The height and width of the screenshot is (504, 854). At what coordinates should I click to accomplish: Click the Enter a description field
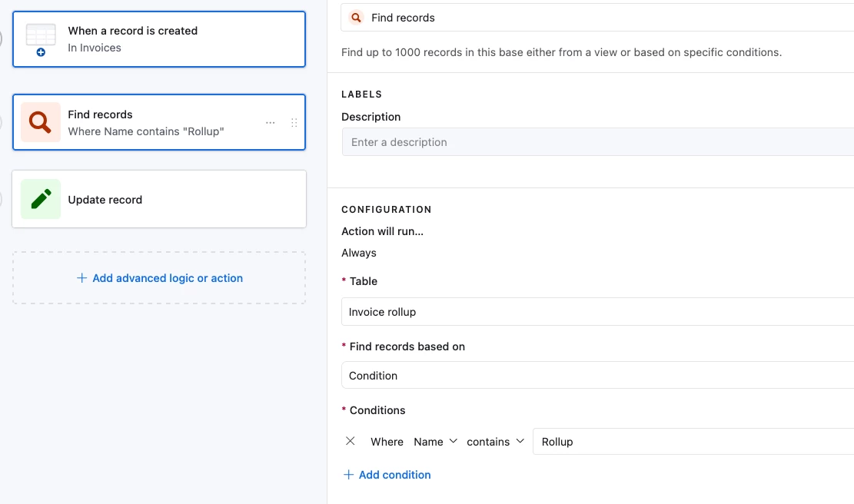pyautogui.click(x=596, y=142)
